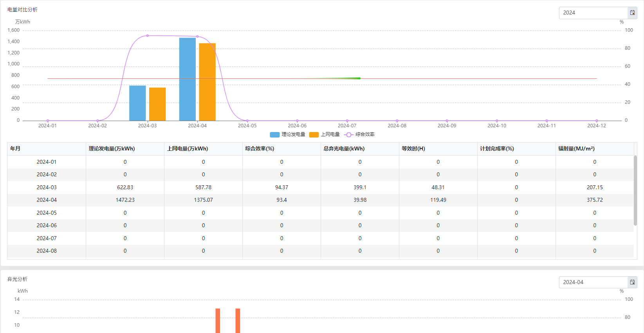The width and height of the screenshot is (644, 333).
Task: Click the 399.1 curtailed power cell
Action: pyautogui.click(x=360, y=187)
